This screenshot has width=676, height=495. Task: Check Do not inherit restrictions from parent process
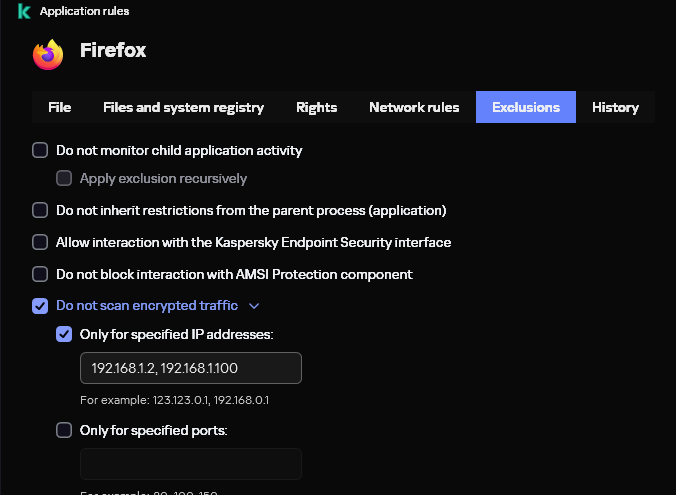(40, 210)
